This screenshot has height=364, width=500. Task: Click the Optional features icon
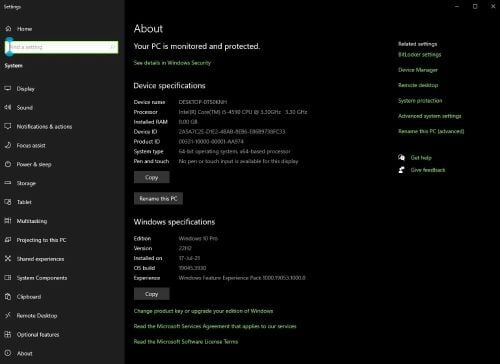(x=8, y=334)
